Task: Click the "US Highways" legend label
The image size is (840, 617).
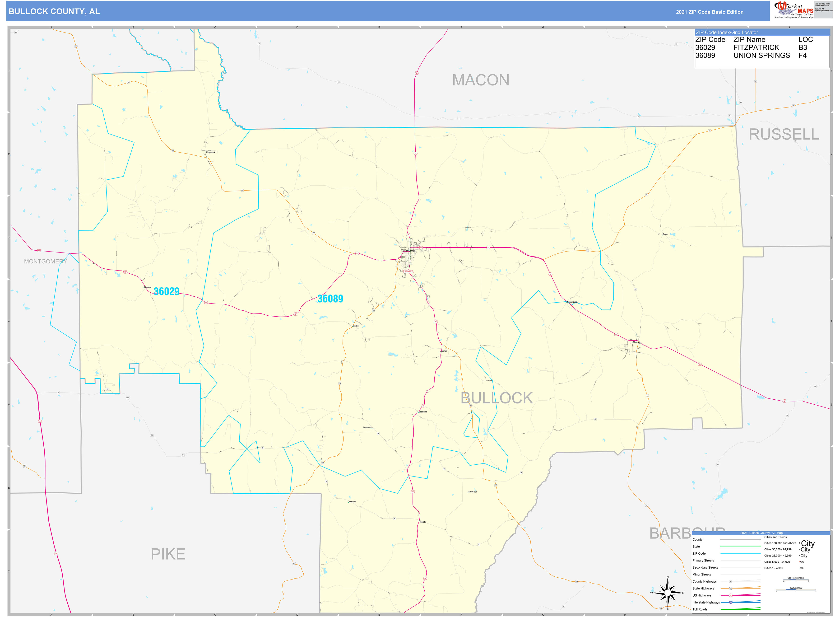Action: click(702, 595)
